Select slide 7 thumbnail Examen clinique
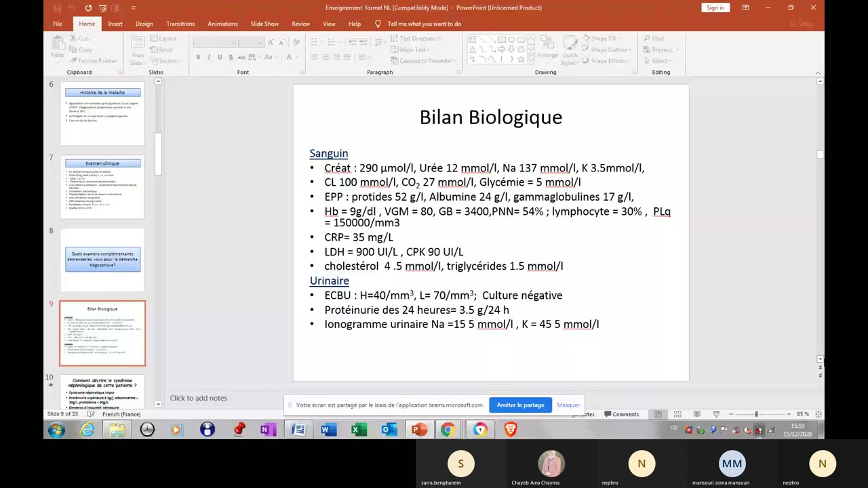The height and width of the screenshot is (488, 868). point(102,187)
